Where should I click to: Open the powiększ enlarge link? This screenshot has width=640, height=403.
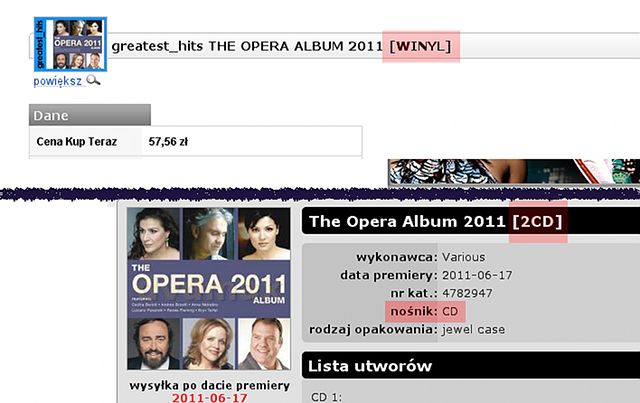coord(58,81)
